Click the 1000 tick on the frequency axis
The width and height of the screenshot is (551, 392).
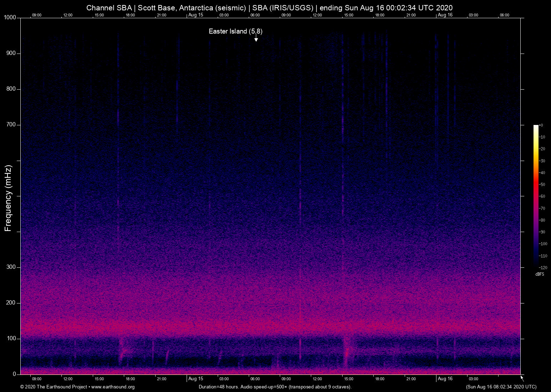pyautogui.click(x=10, y=17)
